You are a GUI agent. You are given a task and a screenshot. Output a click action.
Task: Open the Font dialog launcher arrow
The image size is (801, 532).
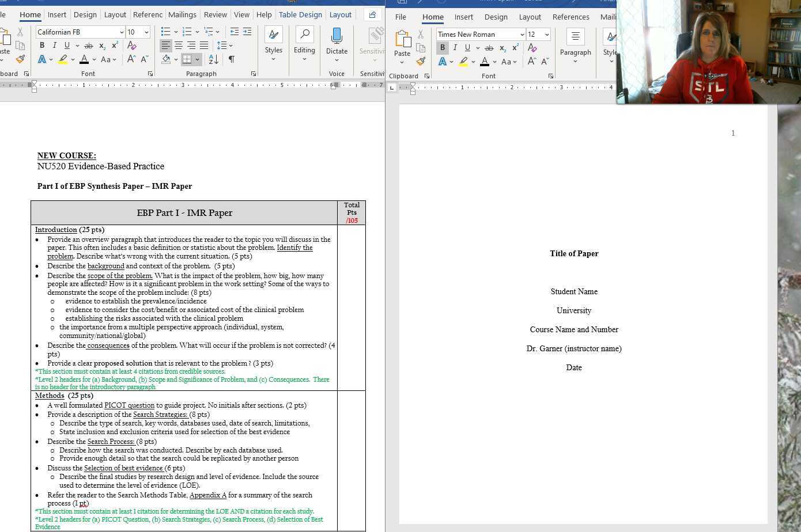click(x=150, y=73)
